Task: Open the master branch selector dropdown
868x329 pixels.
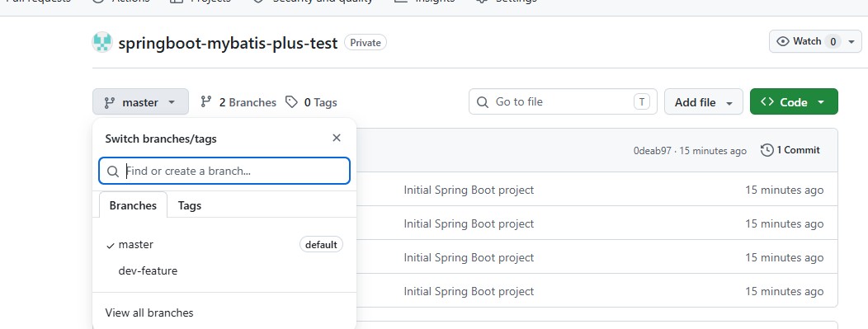Action: pos(140,102)
